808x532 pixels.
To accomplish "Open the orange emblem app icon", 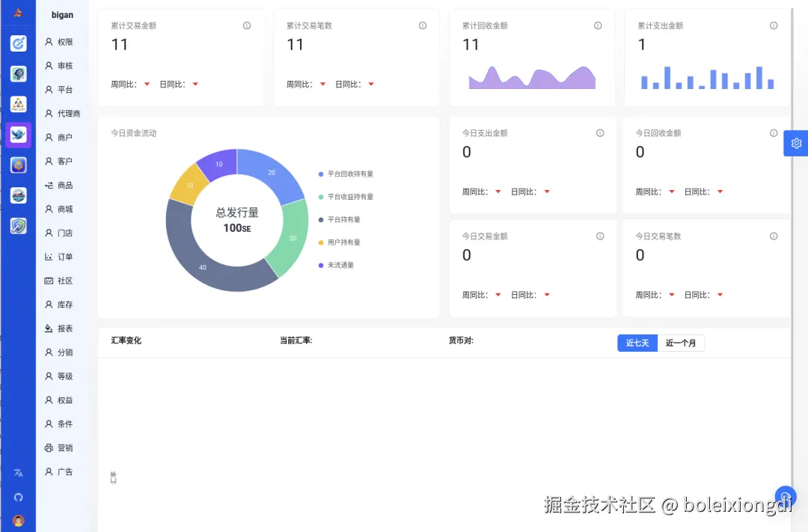I will coord(19,165).
